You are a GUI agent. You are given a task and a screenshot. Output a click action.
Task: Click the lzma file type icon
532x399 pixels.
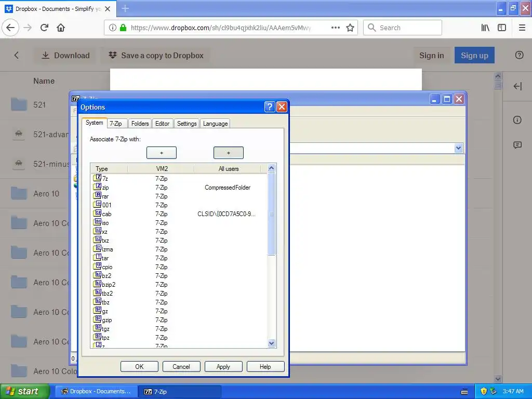[97, 248]
